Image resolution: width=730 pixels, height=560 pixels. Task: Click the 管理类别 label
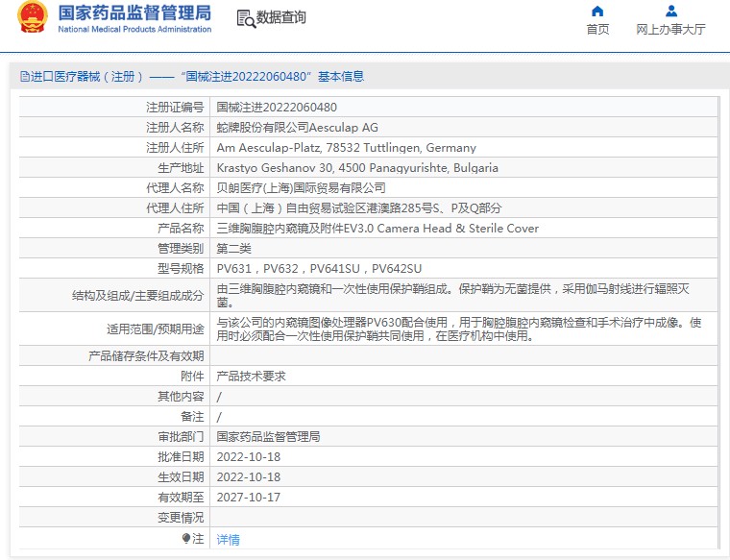pos(181,249)
